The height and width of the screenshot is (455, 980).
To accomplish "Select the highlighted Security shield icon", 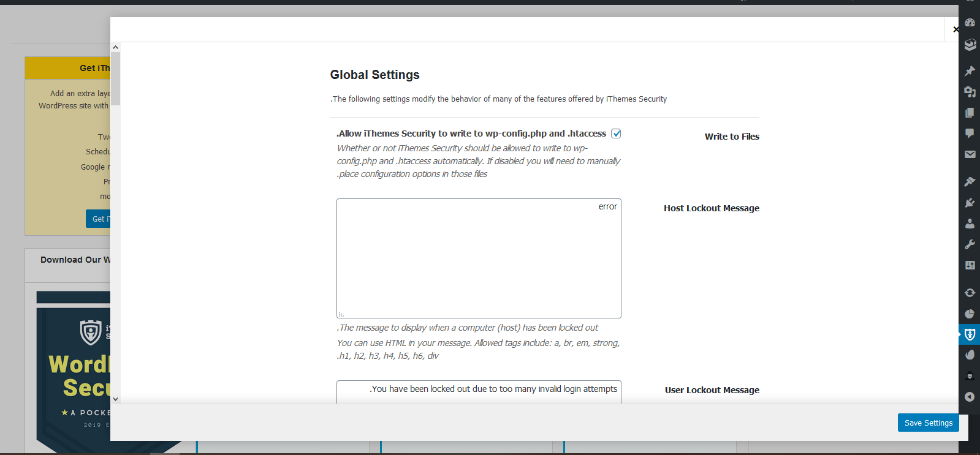I will coord(970,334).
